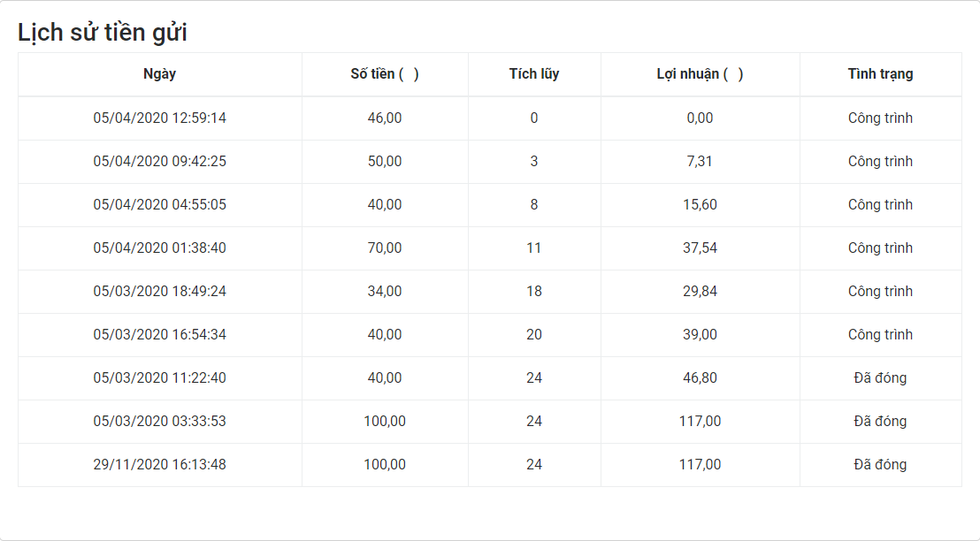Select the "Tình trạng" column header
This screenshot has width=980, height=541.
tap(880, 74)
